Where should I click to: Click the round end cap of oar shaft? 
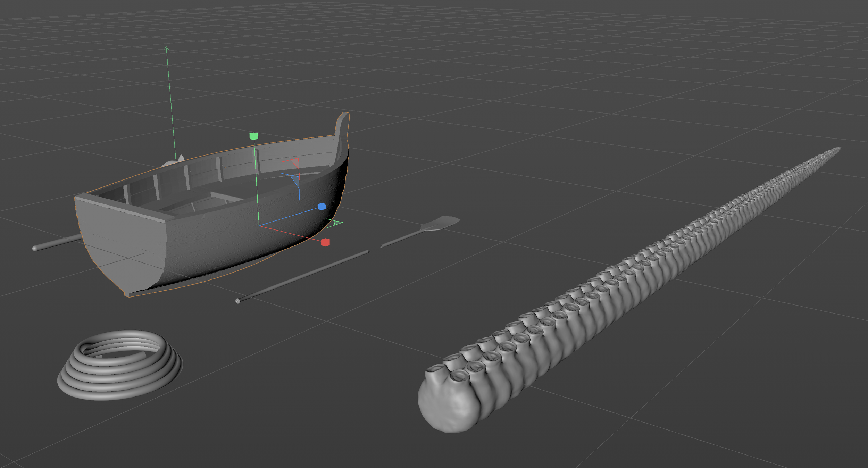[237, 301]
